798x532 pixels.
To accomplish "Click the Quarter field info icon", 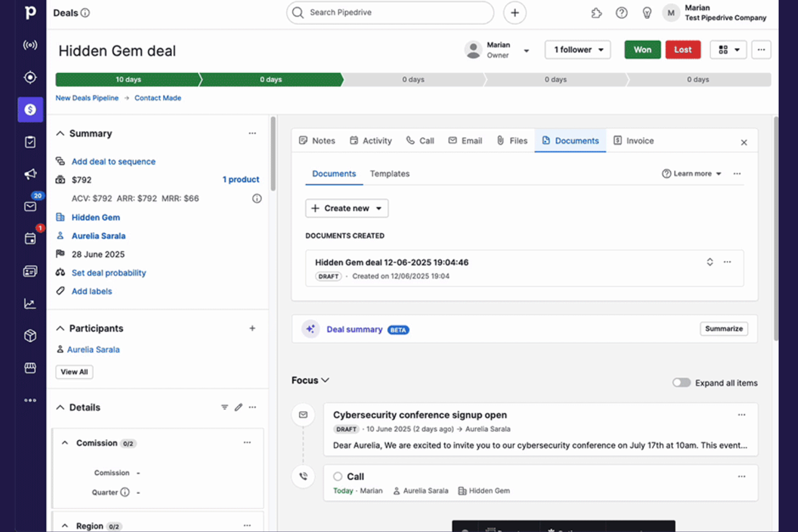I will (x=125, y=492).
